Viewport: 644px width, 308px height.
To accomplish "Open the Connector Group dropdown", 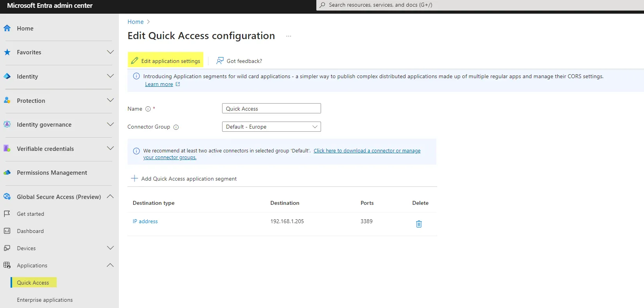I will click(271, 127).
